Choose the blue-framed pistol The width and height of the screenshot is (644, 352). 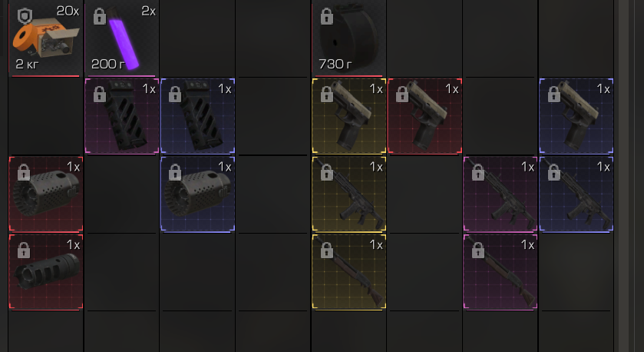[x=576, y=116]
